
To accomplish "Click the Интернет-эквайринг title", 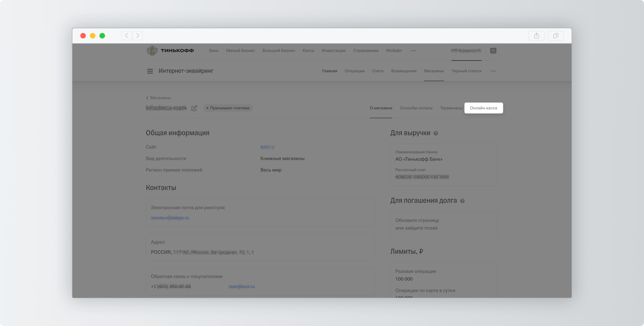I will point(186,71).
